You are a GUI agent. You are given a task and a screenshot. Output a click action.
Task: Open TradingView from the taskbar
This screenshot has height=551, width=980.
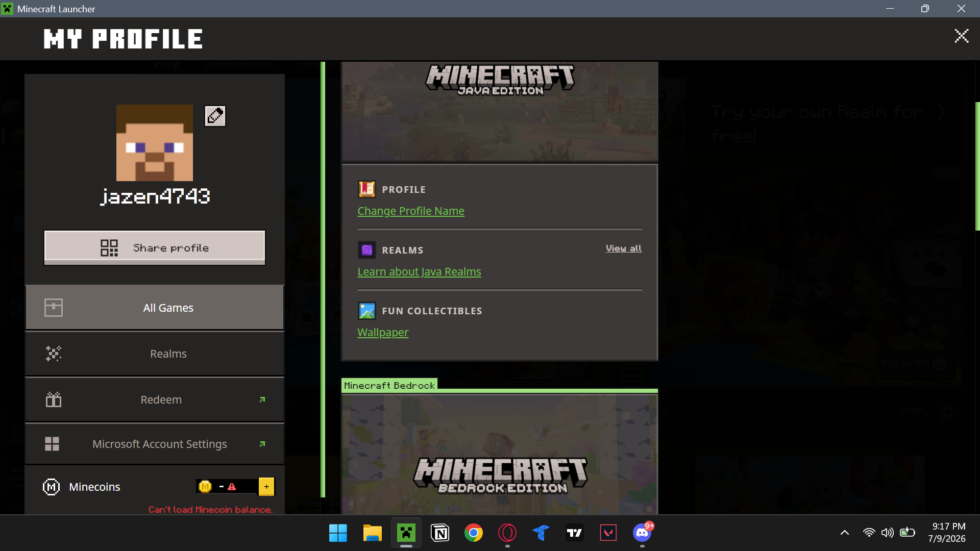[x=574, y=533]
